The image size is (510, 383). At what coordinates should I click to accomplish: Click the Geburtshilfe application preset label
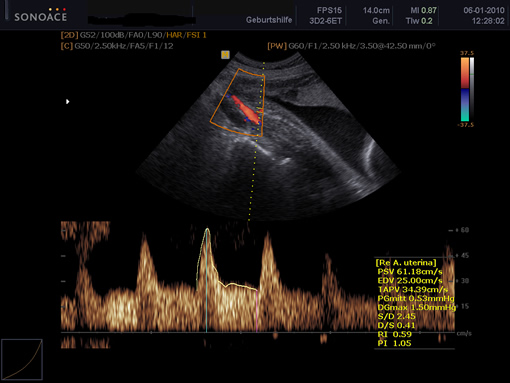pyautogui.click(x=269, y=20)
